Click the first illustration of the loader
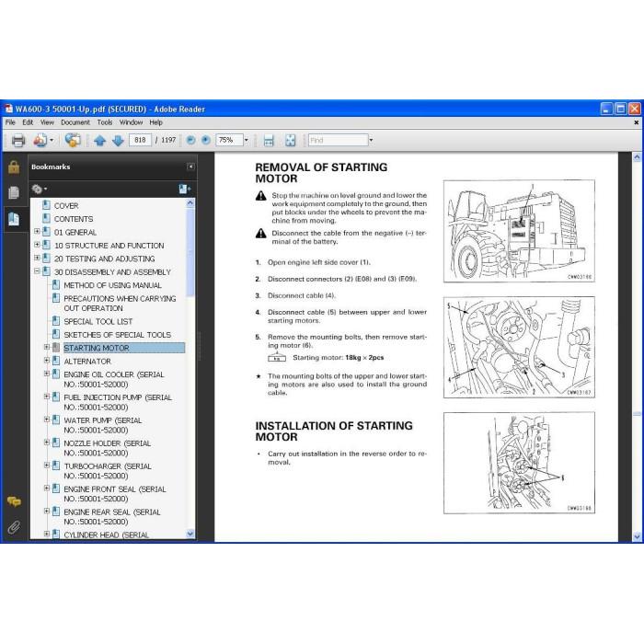The width and height of the screenshot is (644, 644). pos(519,231)
